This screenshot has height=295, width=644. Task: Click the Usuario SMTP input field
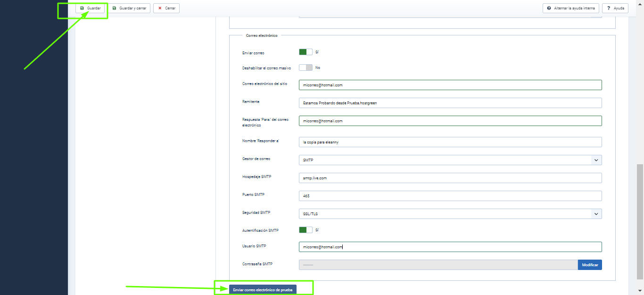[450, 247]
